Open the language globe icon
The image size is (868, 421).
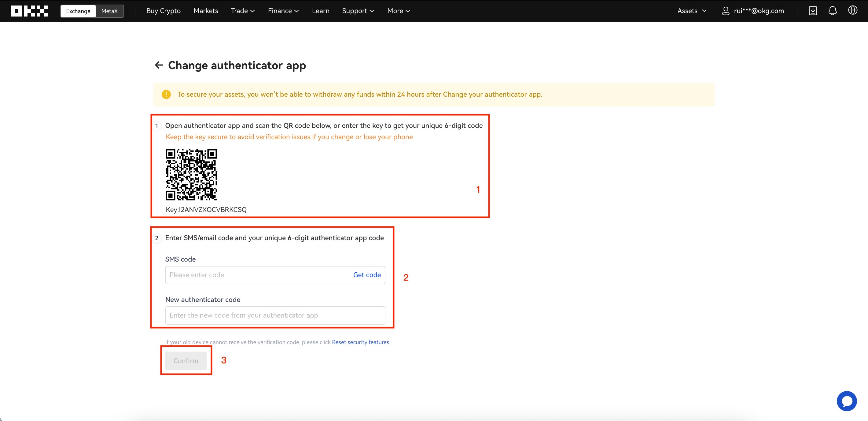[x=853, y=10]
